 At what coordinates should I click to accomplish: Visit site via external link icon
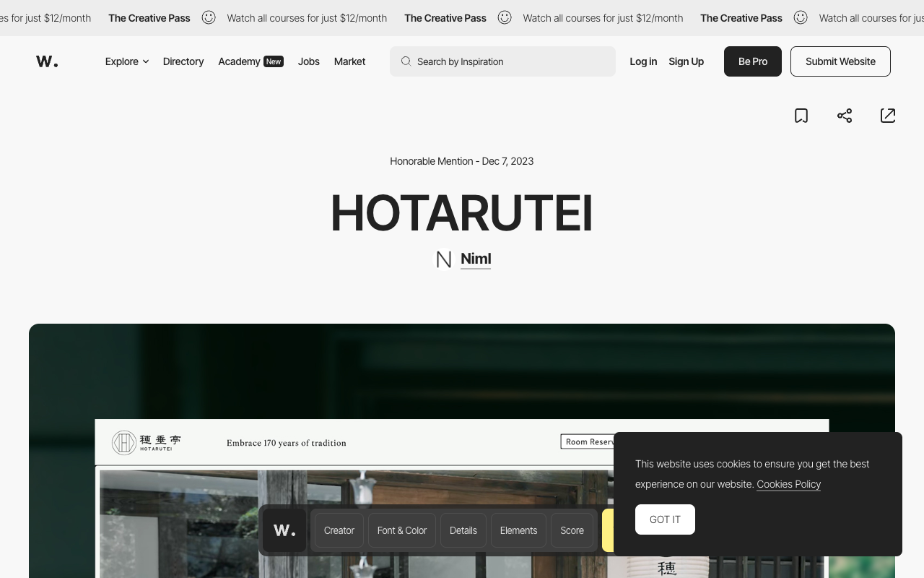click(888, 116)
